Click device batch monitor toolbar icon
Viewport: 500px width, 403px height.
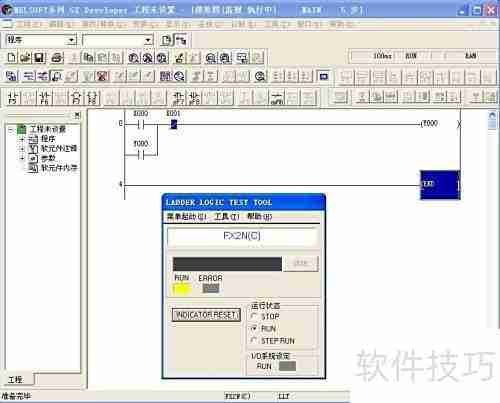(x=225, y=58)
